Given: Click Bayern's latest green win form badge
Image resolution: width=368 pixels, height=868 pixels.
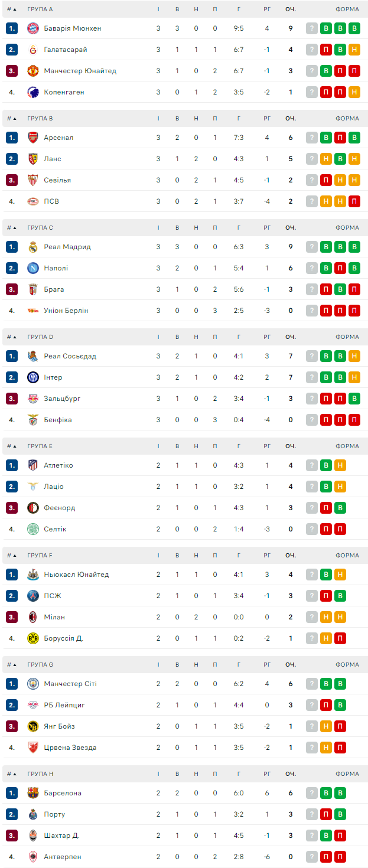Looking at the screenshot, I should coord(326,28).
